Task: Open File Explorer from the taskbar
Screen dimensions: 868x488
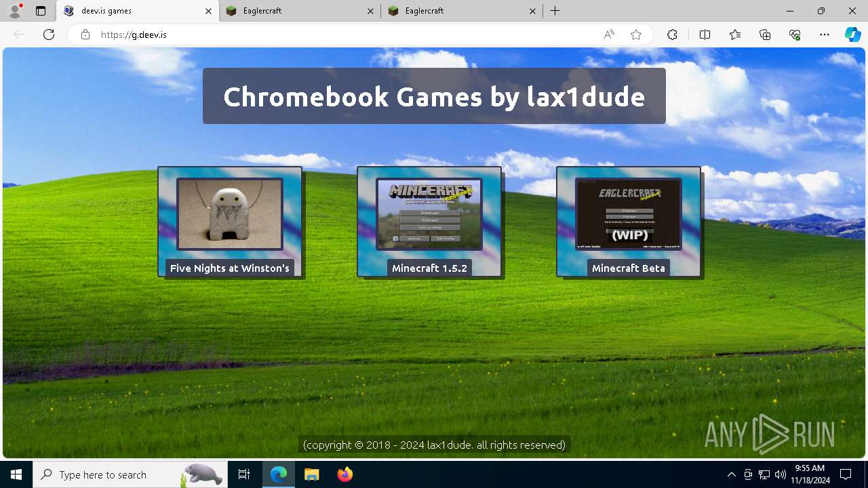Action: (311, 474)
